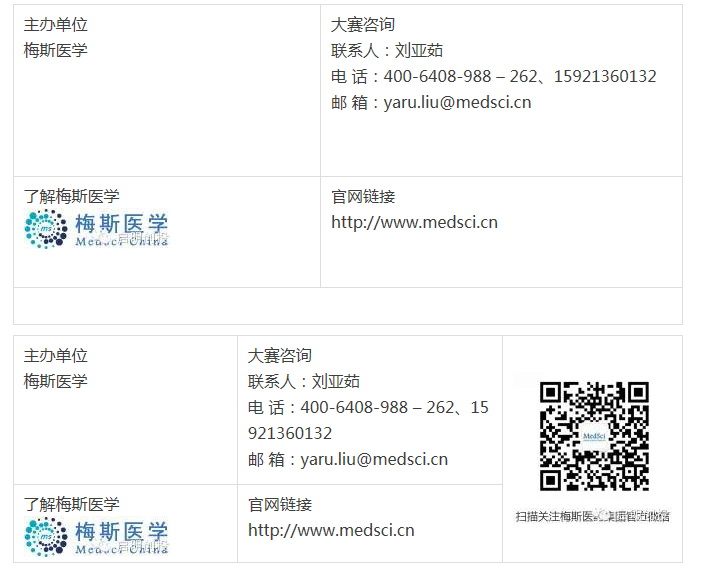The height and width of the screenshot is (578, 701).
Task: Click yaru.liu@medsci.cn email in upper table
Action: [x=457, y=102]
